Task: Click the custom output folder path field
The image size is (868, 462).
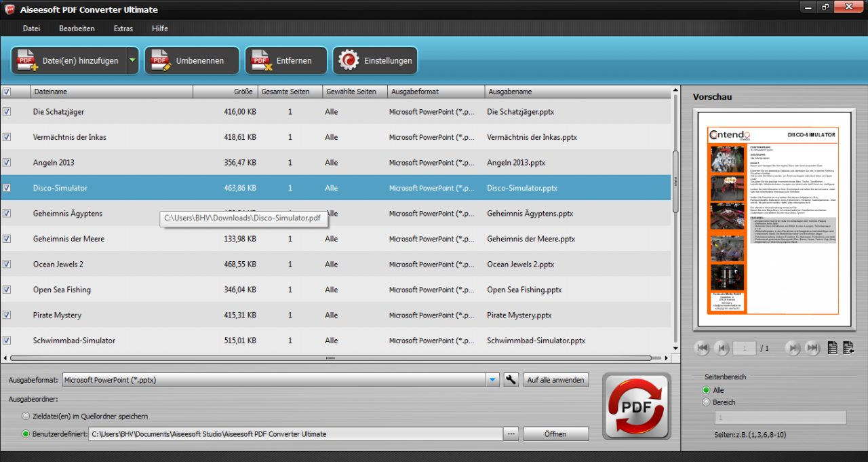Action: [x=296, y=434]
